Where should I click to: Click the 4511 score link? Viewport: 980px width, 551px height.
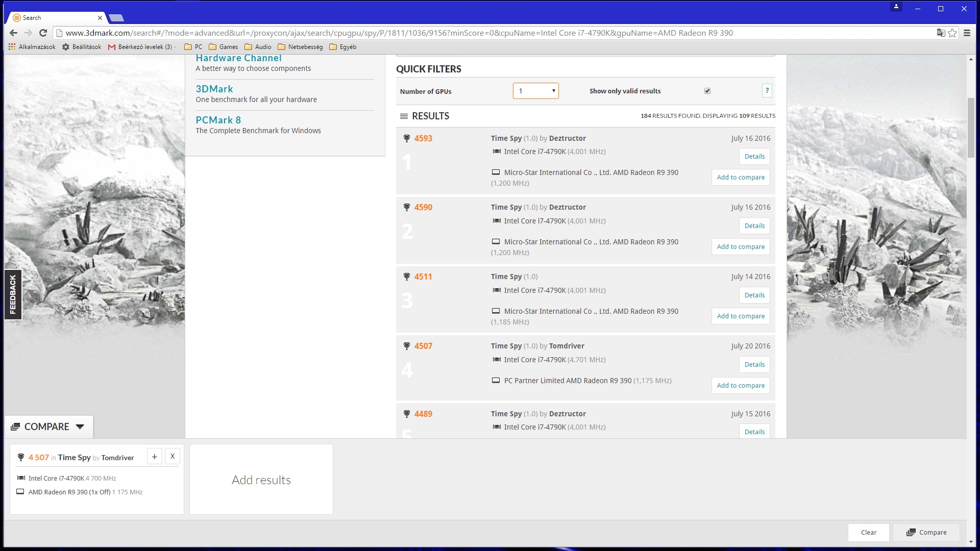pyautogui.click(x=423, y=277)
